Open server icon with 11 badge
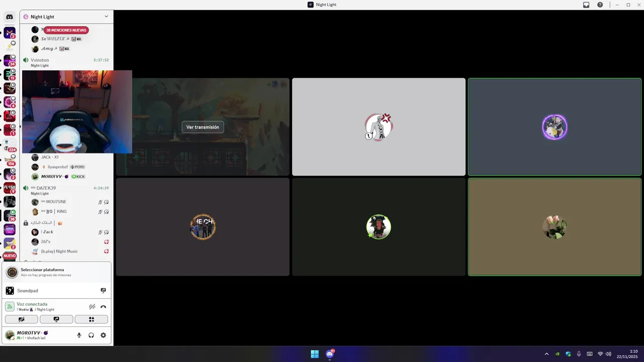The width and height of the screenshot is (644, 362). (10, 74)
